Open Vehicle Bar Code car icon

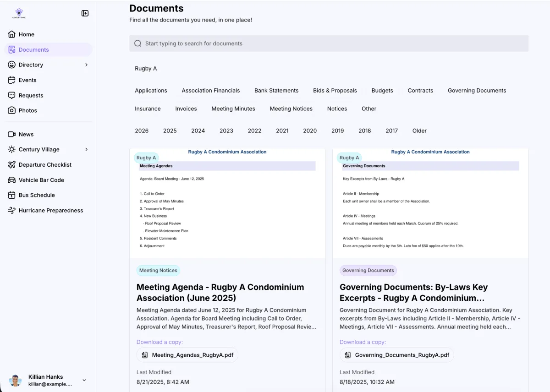coord(12,180)
